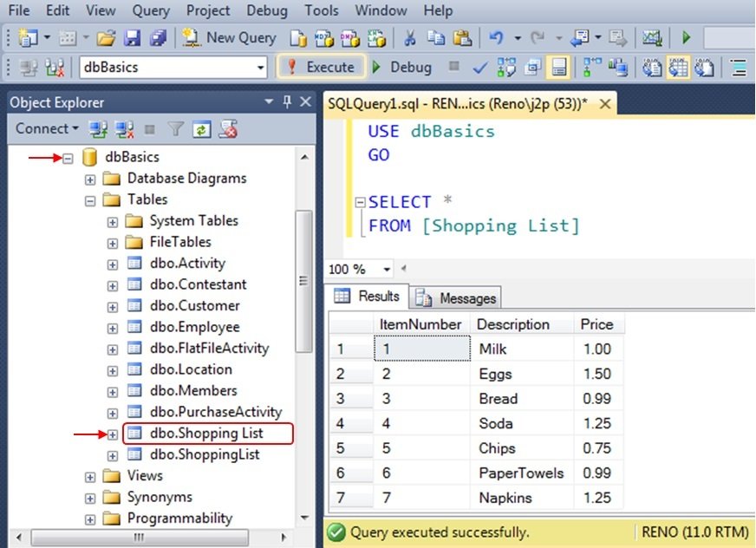Click the Open File folder icon
The height and width of the screenshot is (548, 756).
tap(106, 37)
